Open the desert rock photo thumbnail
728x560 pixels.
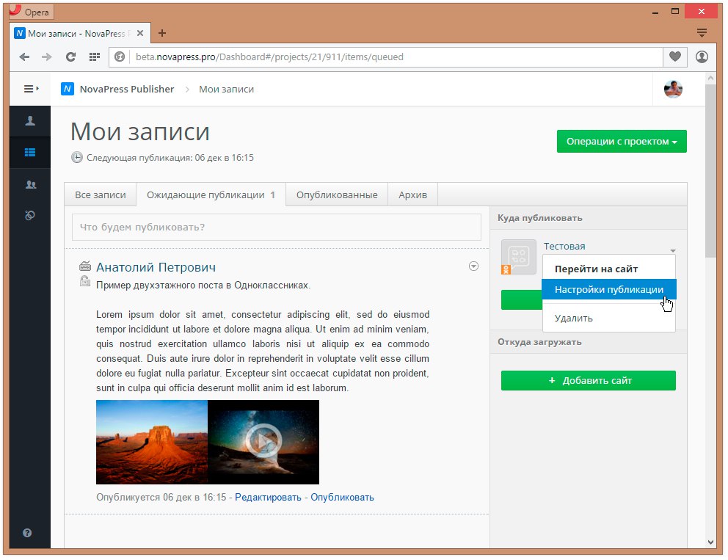tap(152, 442)
